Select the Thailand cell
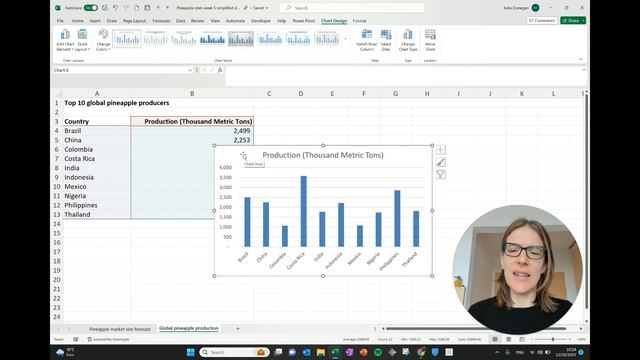The image size is (640, 360). click(97, 214)
